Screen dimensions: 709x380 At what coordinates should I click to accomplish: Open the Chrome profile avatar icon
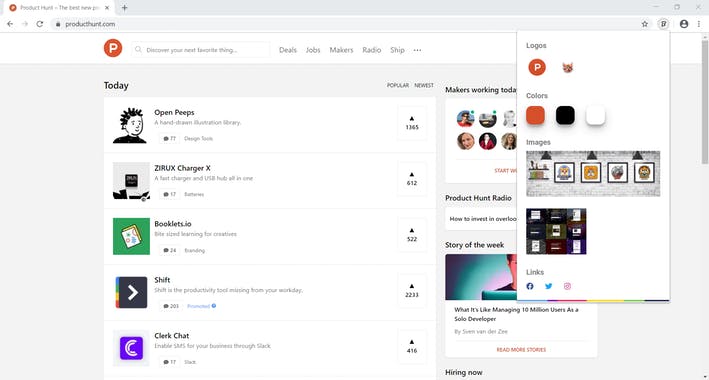pyautogui.click(x=684, y=24)
